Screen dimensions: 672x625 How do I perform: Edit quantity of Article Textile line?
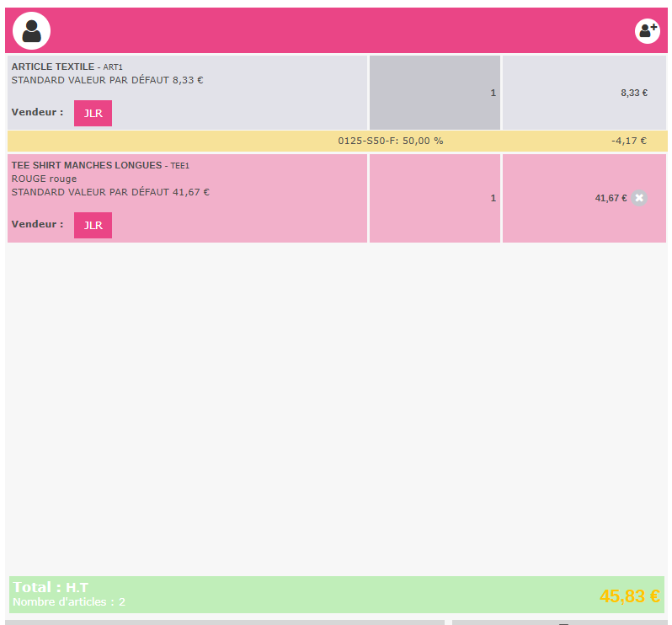pos(435,93)
